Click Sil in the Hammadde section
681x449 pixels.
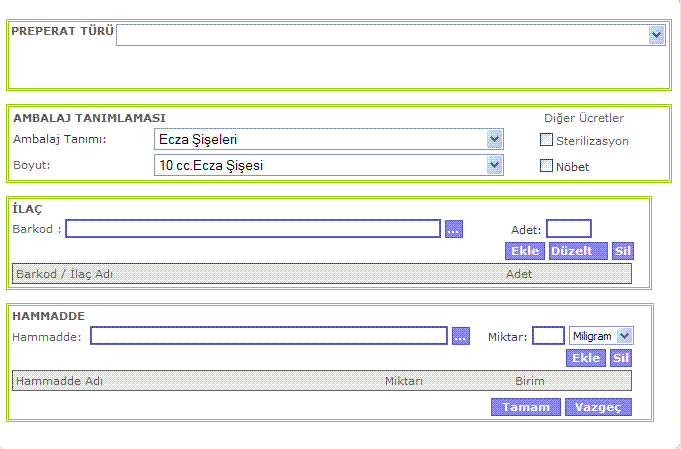(621, 358)
